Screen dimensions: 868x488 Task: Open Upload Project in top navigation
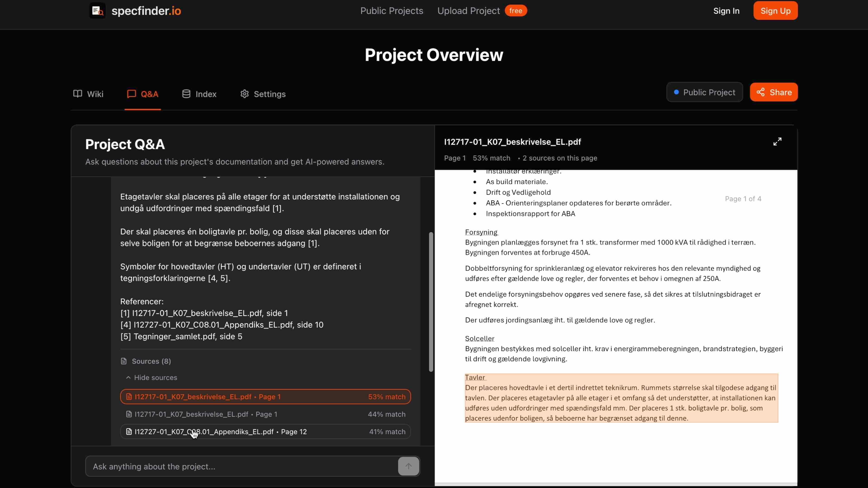click(468, 11)
